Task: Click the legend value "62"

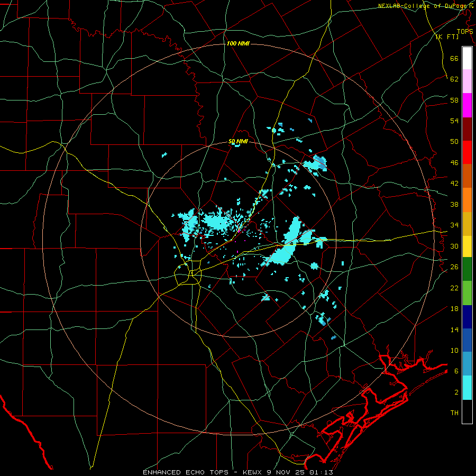Action: point(454,79)
